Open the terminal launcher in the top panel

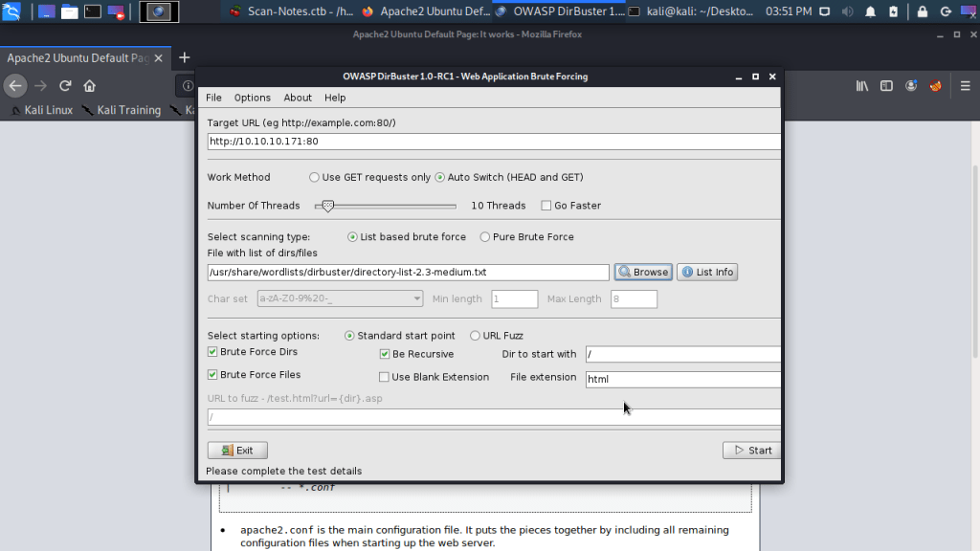point(93,12)
